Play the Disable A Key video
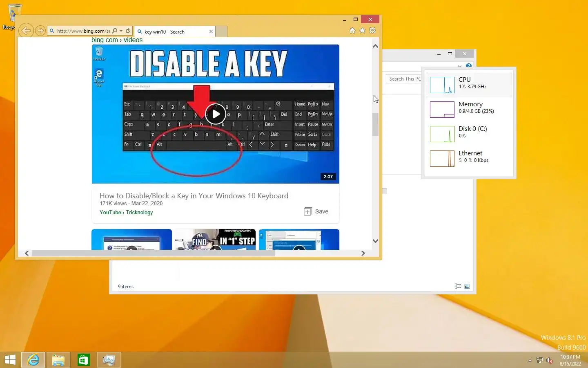The image size is (588, 368). [216, 114]
